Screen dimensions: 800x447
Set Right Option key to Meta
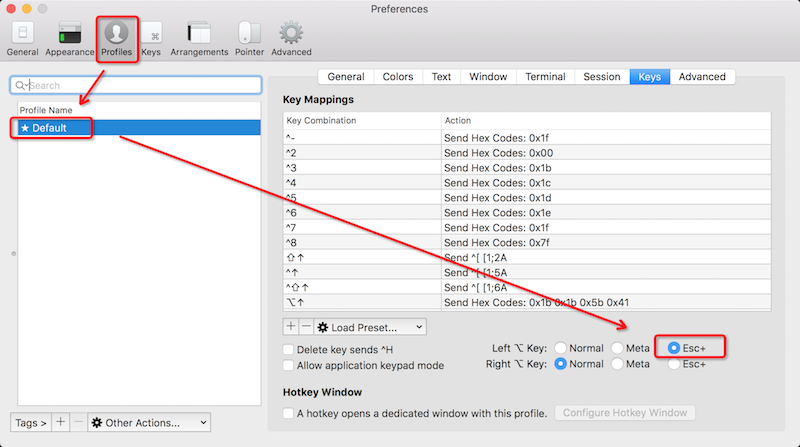[617, 364]
